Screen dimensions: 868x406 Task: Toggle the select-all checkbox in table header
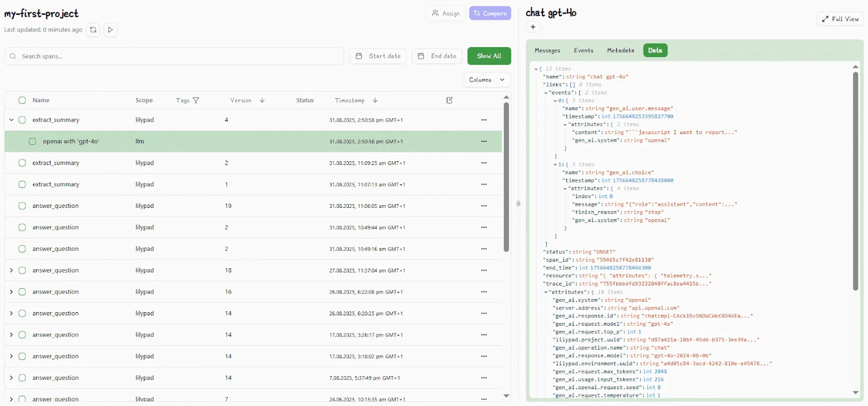pos(22,100)
